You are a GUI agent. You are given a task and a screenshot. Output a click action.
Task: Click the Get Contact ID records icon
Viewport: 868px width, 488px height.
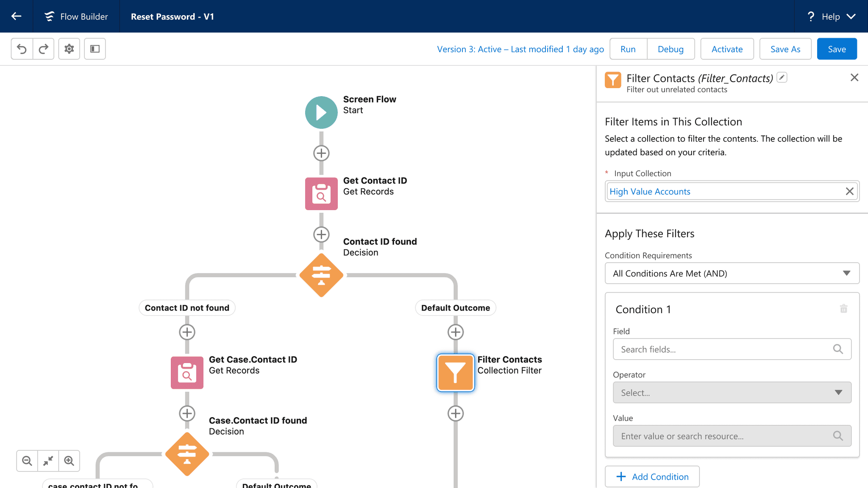point(321,194)
